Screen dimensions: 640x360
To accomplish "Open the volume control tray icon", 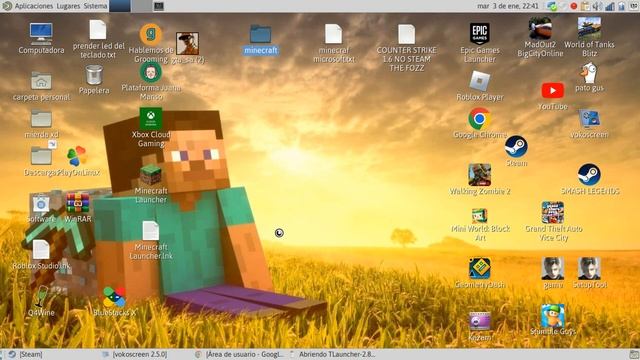I will 597,6.
